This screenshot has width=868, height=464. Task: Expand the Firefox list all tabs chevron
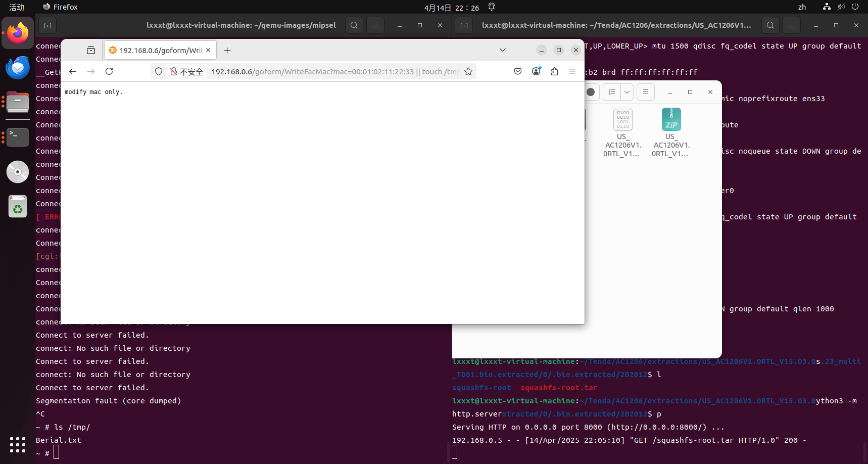[503, 50]
